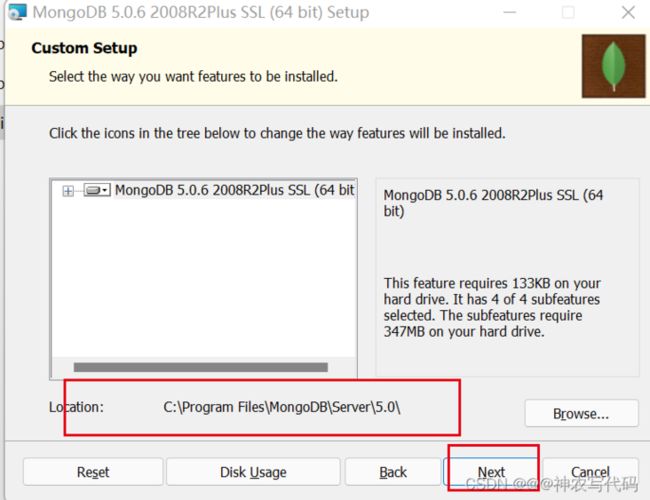
Task: Click the 'Click the icons in the tree' instruction
Action: pyautogui.click(x=277, y=133)
